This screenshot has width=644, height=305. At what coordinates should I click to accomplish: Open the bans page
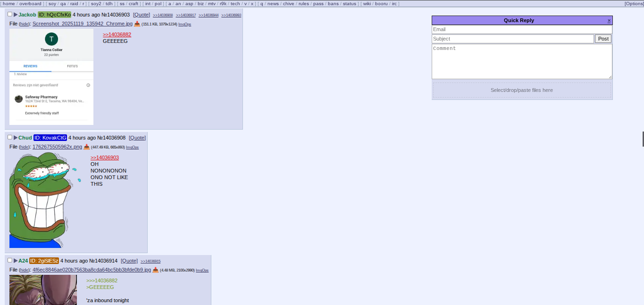coord(333,4)
